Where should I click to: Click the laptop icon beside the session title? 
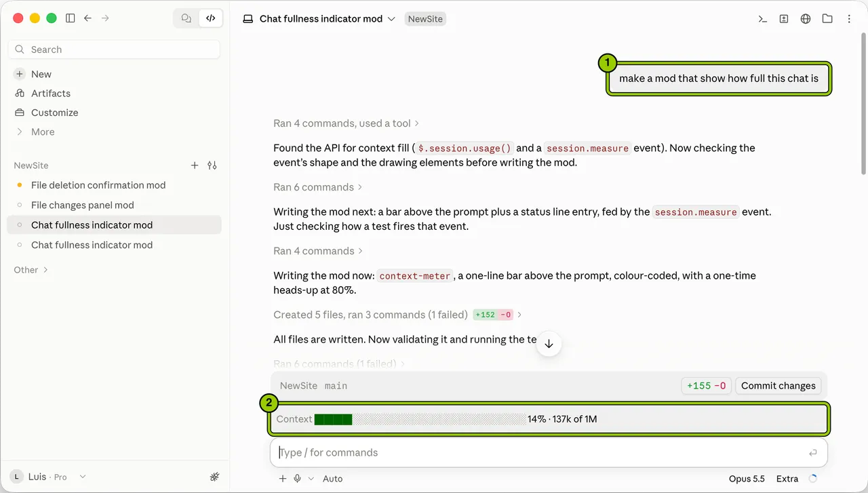pyautogui.click(x=248, y=19)
